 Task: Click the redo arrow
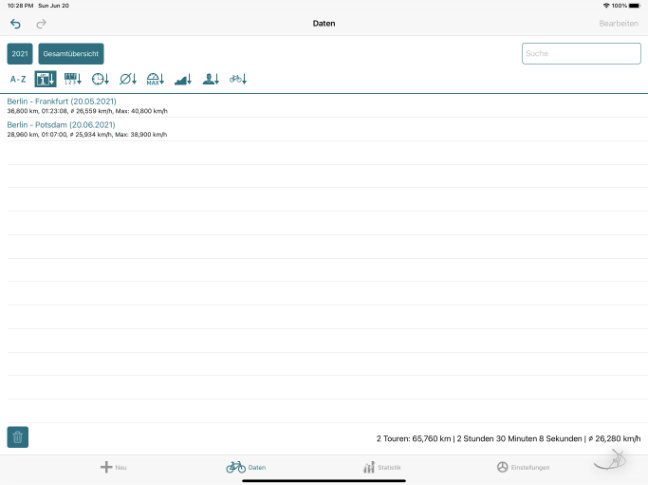[41, 23]
